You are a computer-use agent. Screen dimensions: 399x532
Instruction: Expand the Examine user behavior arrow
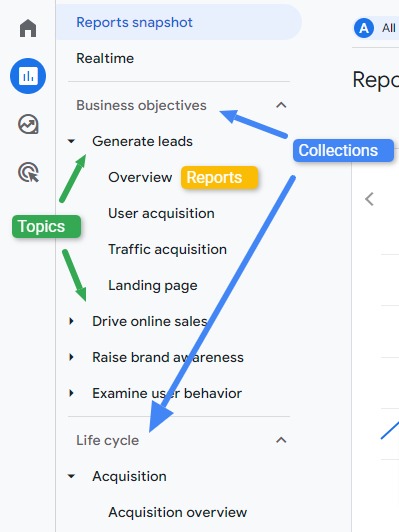pyautogui.click(x=71, y=393)
